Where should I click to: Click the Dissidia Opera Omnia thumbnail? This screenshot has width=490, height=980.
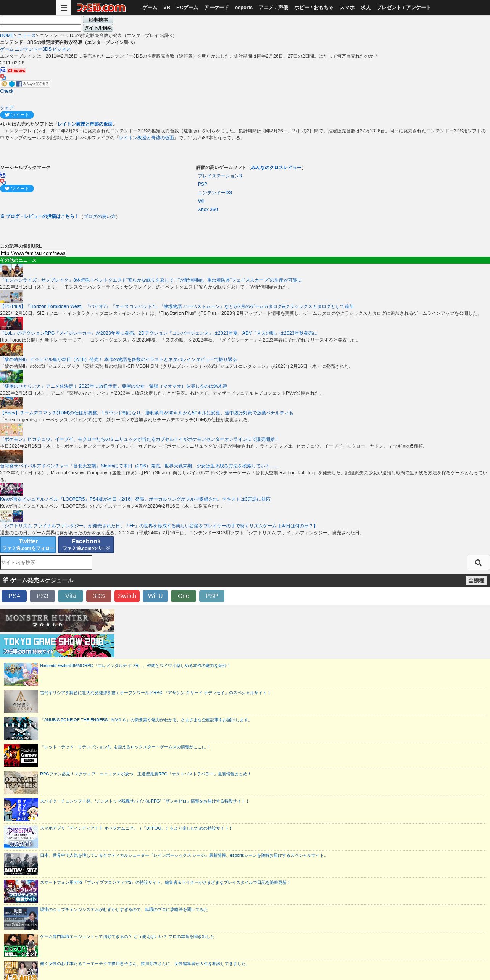point(21,837)
